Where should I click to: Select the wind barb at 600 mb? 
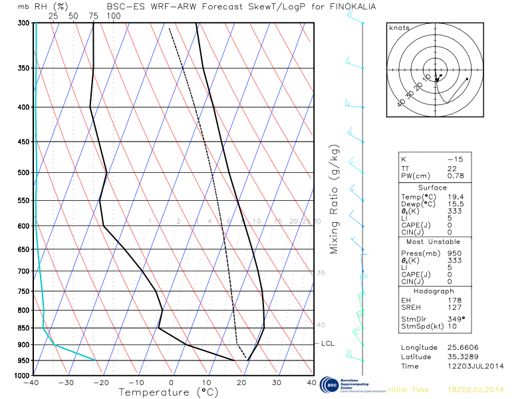357,223
